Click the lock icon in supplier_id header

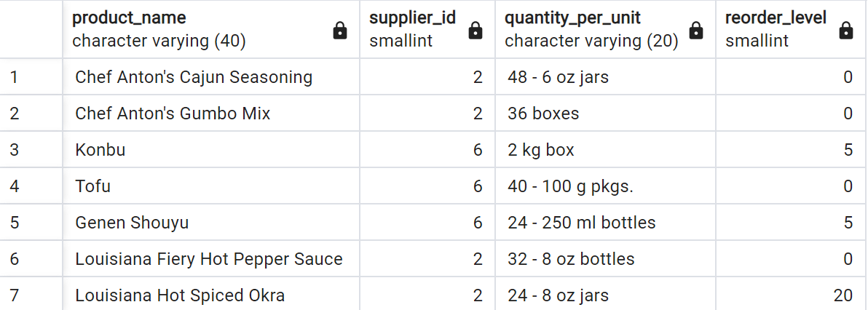pyautogui.click(x=475, y=31)
